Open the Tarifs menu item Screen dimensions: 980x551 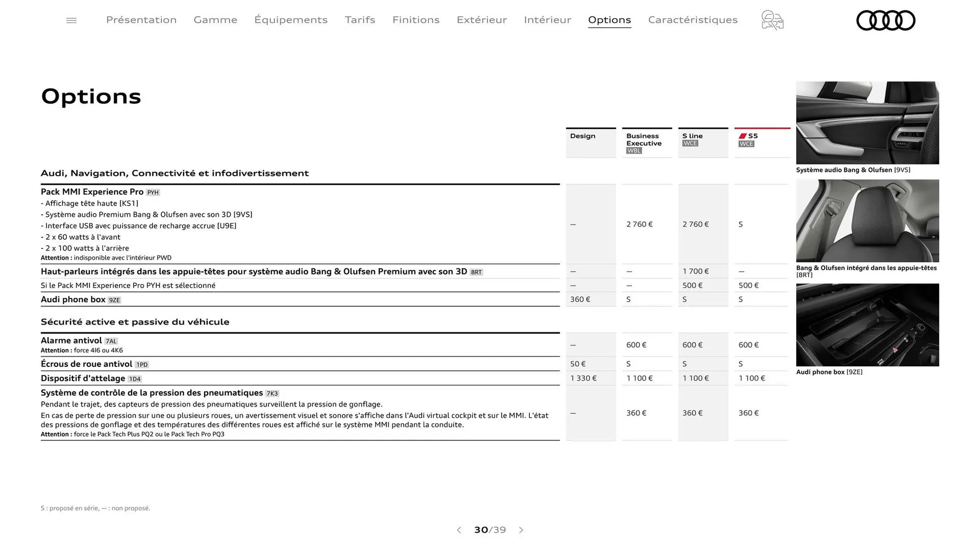[x=360, y=20]
